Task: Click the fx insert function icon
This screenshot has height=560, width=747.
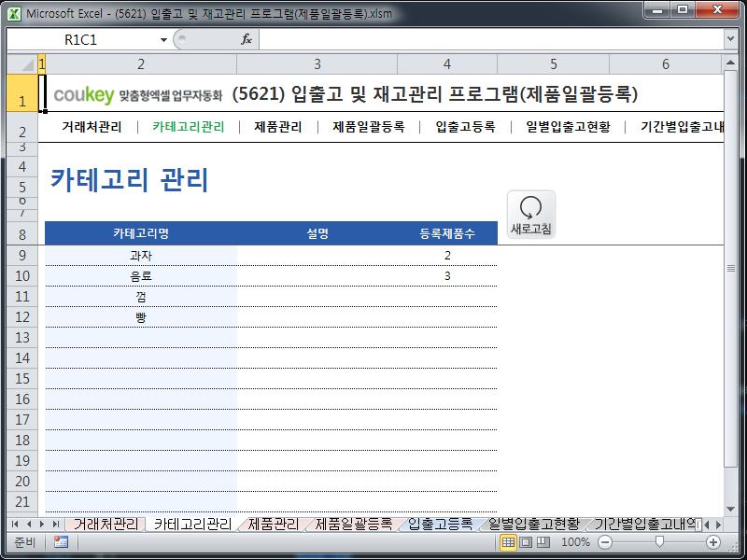Action: point(247,39)
